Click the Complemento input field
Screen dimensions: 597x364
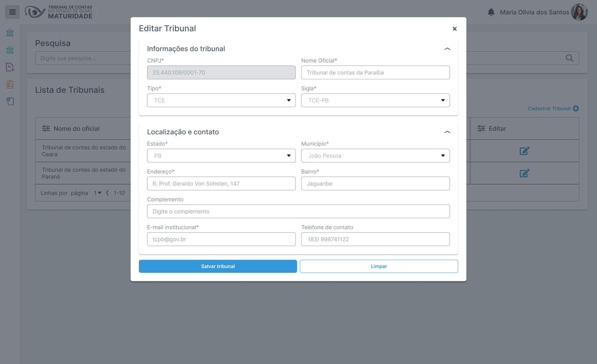298,211
